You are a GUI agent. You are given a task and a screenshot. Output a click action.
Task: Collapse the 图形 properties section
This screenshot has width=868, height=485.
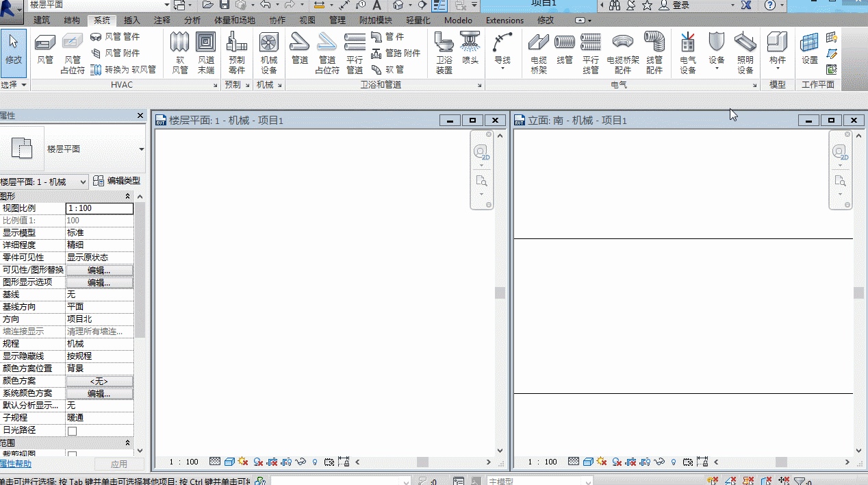point(140,197)
